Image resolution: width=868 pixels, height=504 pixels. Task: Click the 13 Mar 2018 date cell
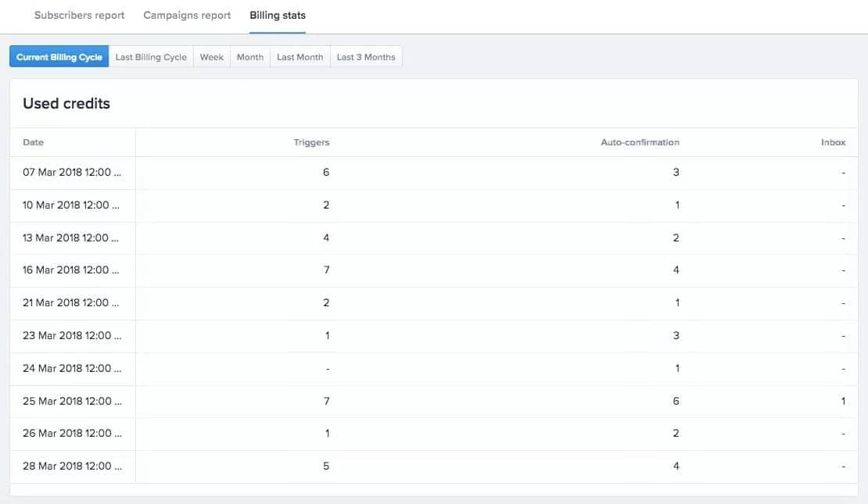[72, 238]
